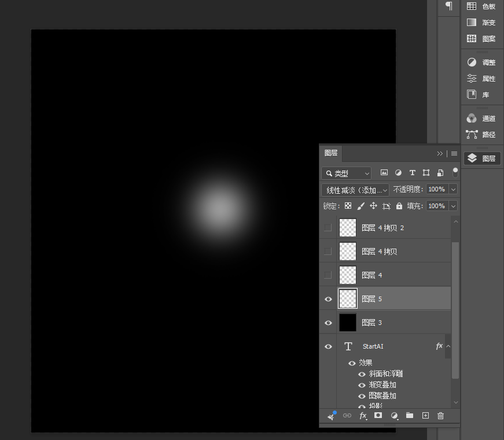The image size is (504, 440).
Task: Select the 图层 3 layer thumbnail
Action: 348,323
